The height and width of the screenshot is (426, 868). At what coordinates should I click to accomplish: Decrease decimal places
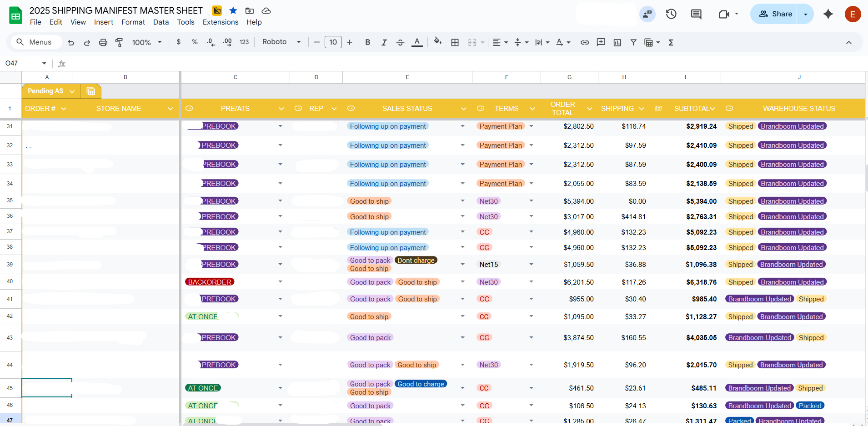click(x=211, y=42)
